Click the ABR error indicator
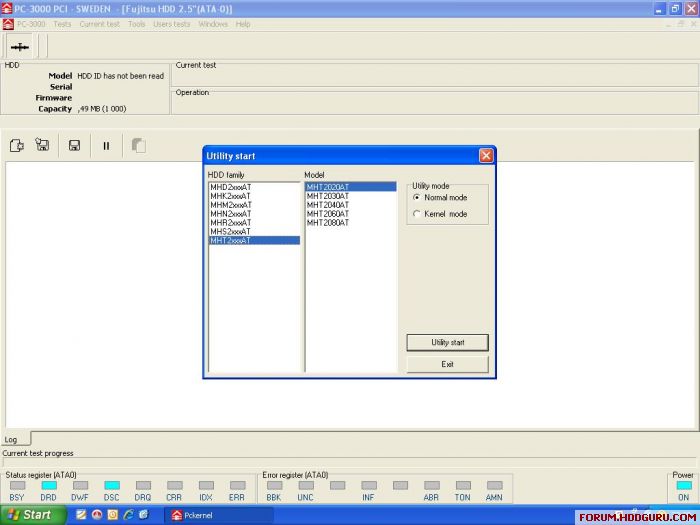700x525 pixels. [432, 485]
